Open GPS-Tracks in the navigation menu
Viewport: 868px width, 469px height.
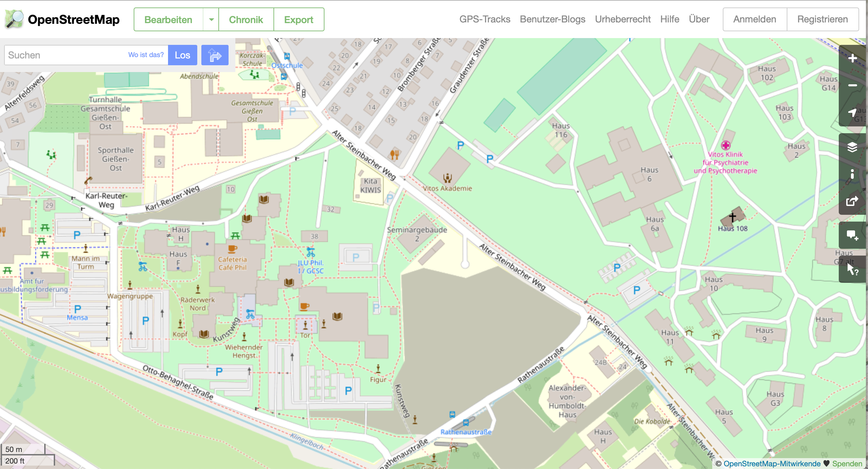(x=485, y=19)
